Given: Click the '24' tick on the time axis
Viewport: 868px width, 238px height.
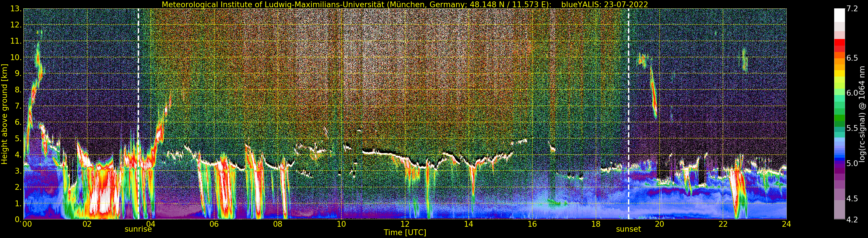Looking at the screenshot, I should click(786, 224).
